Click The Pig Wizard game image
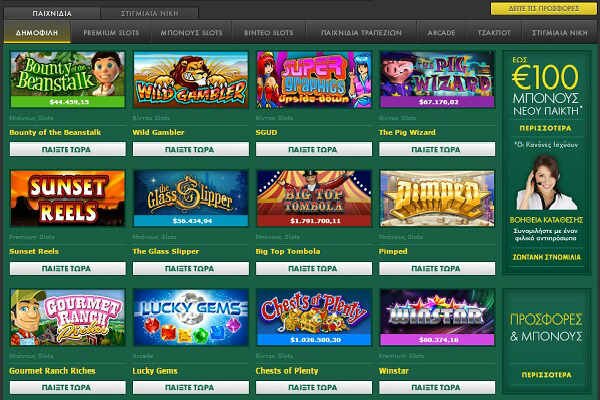Screen dimensions: 600x400 [437, 80]
